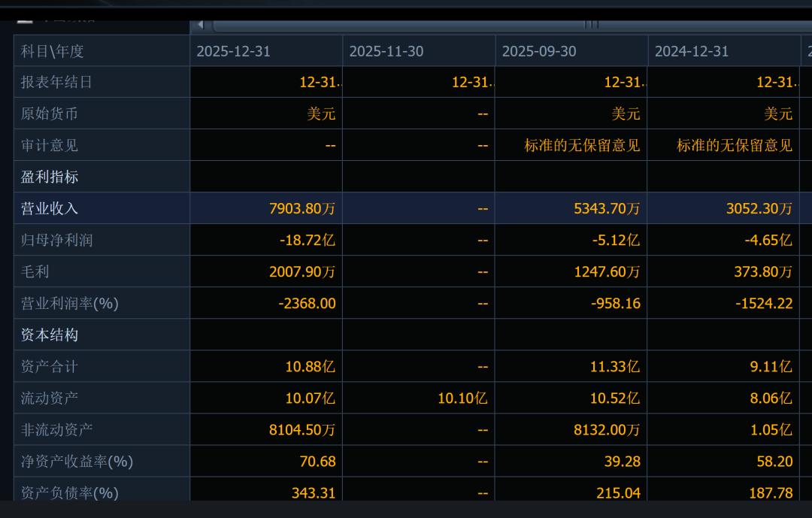Select the 归母净利润 row label
The height and width of the screenshot is (518, 812).
[57, 241]
